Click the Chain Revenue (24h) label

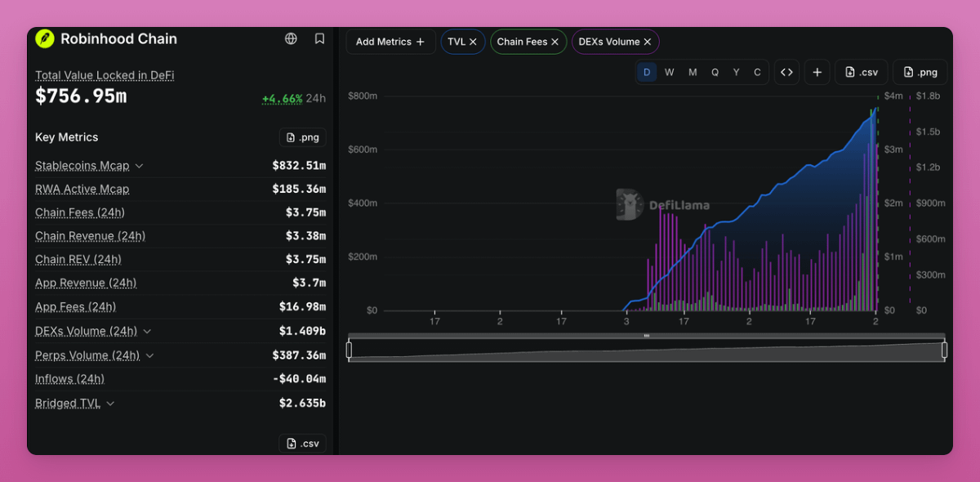tap(90, 236)
